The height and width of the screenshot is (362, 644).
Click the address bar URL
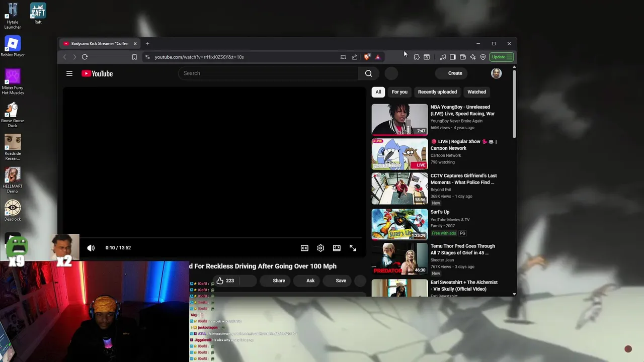(x=199, y=57)
